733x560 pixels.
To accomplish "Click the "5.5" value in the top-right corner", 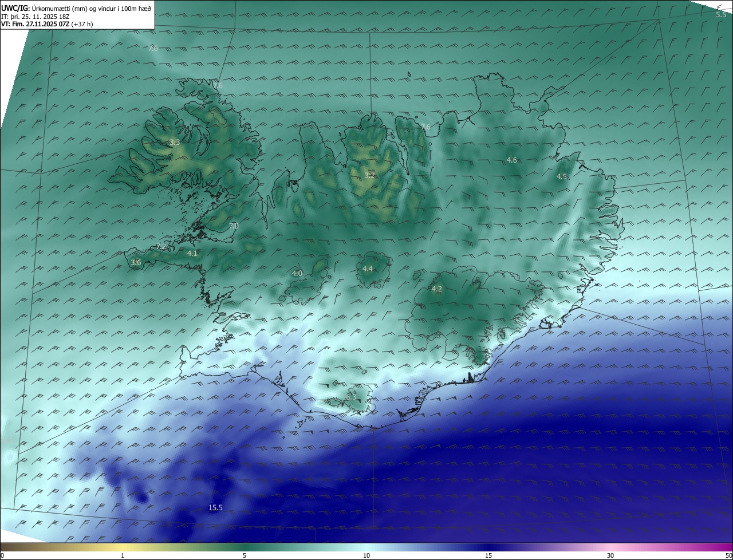I will (721, 15).
